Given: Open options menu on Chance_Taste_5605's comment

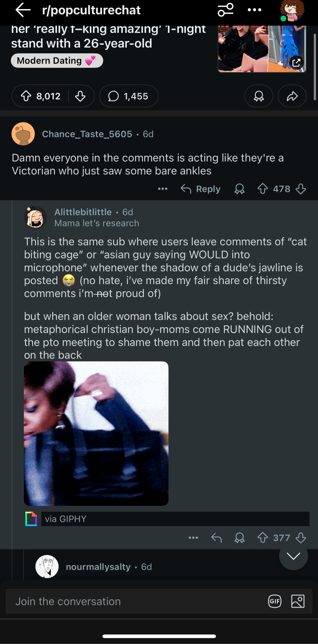Looking at the screenshot, I should click(163, 189).
